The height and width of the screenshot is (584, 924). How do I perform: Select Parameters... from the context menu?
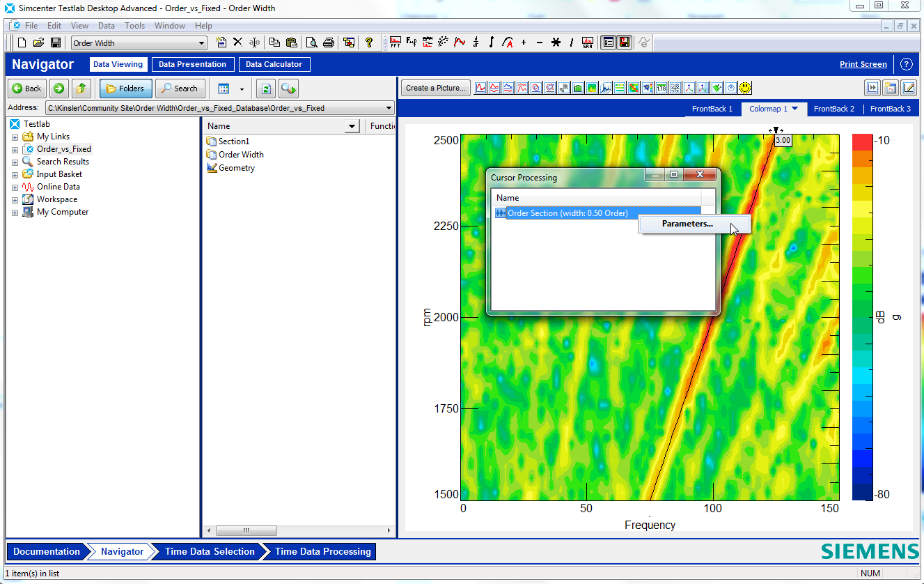point(687,224)
